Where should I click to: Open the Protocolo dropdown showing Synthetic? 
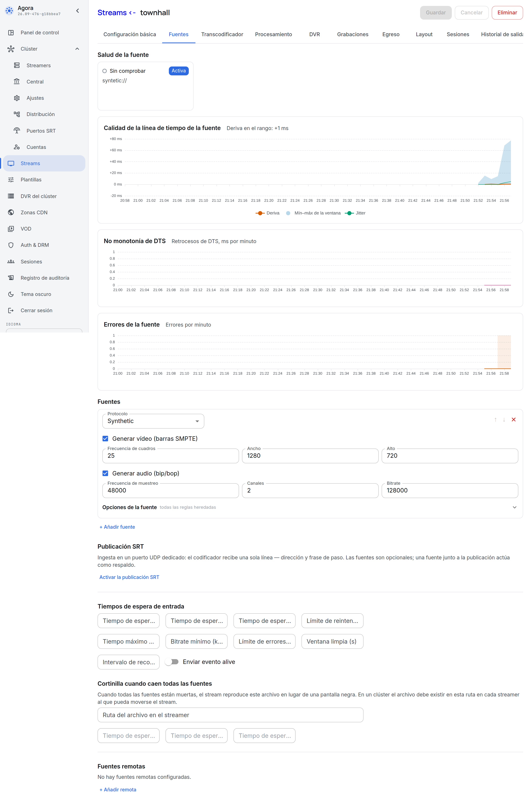coord(153,421)
